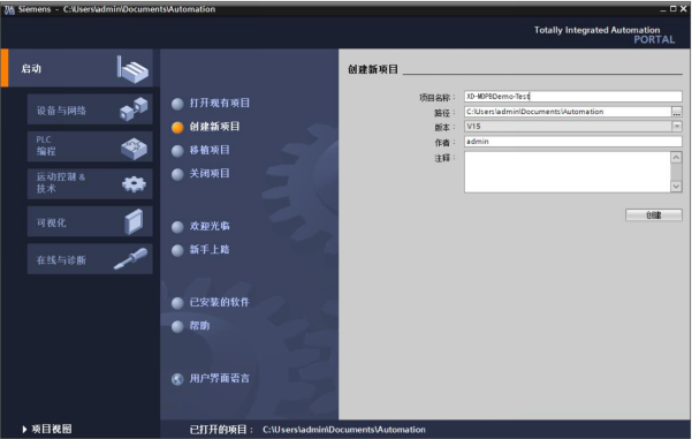The image size is (692, 439).
Task: Click the bullet next to 帮助
Action: (x=177, y=326)
